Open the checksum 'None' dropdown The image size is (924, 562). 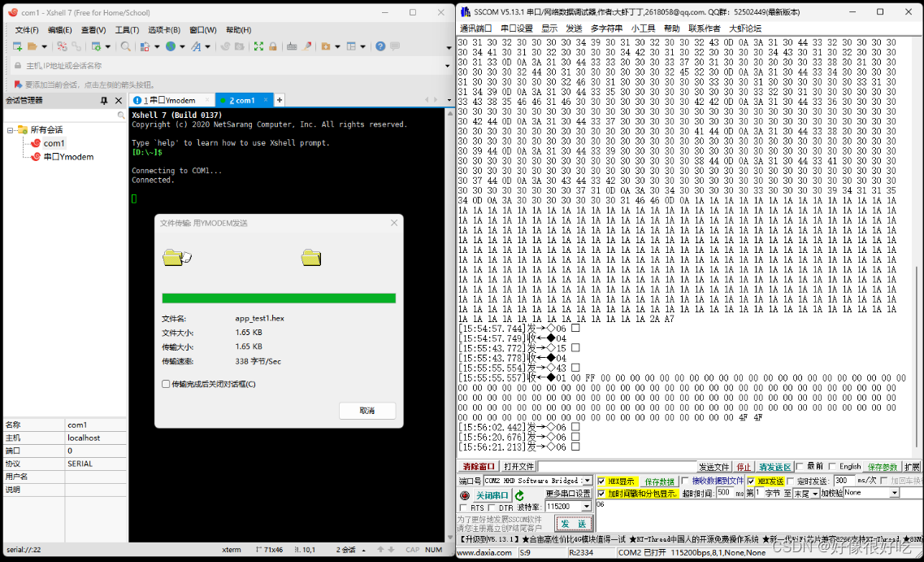click(894, 492)
